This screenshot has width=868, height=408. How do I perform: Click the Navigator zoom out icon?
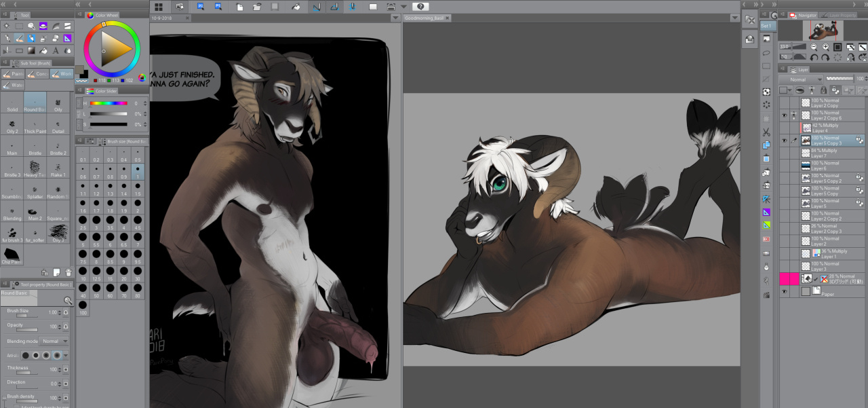pyautogui.click(x=814, y=47)
